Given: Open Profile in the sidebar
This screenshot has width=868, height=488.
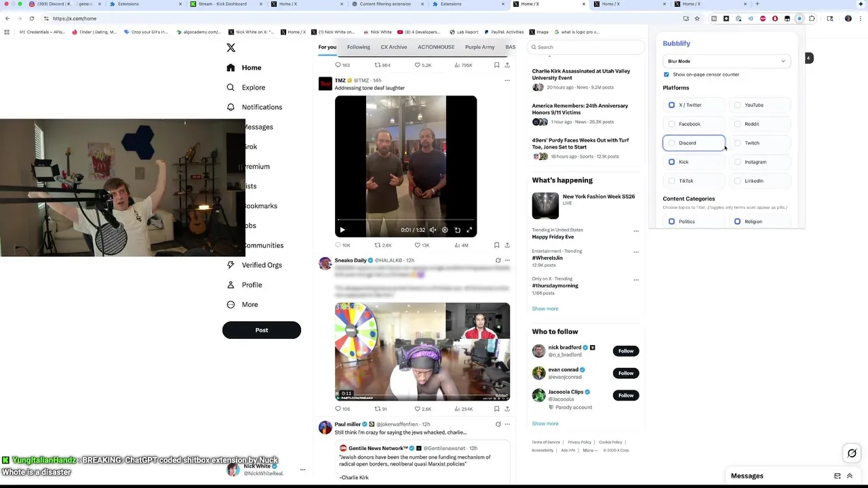Looking at the screenshot, I should point(244,285).
